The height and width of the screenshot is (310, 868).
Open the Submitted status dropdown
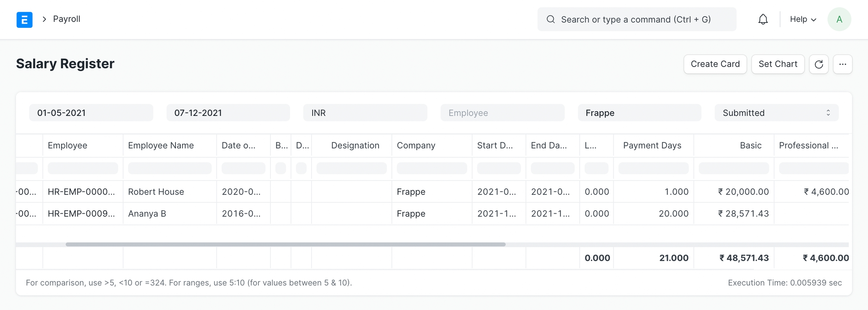776,113
